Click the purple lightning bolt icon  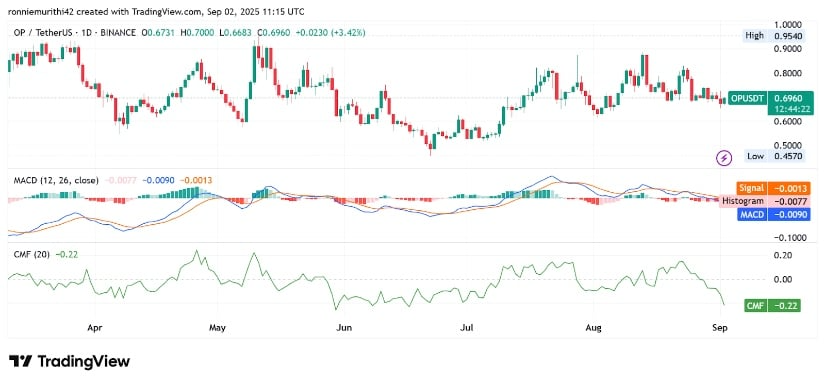[725, 157]
